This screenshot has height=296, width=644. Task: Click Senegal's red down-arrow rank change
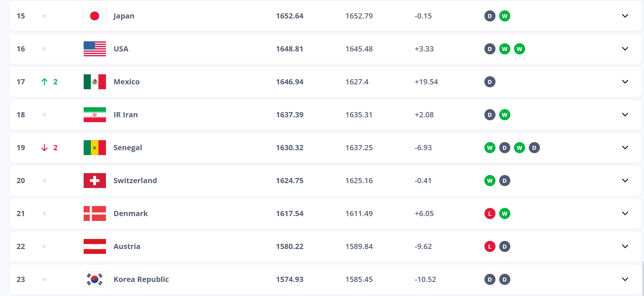pos(45,148)
